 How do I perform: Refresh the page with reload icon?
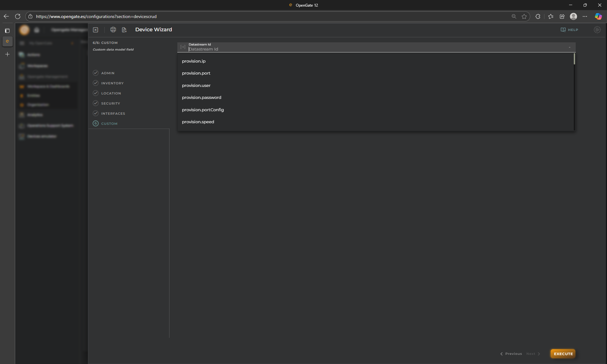(18, 16)
